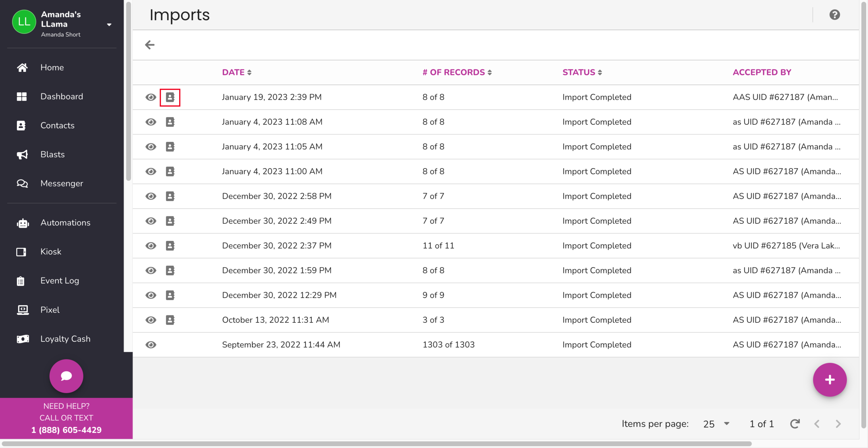The image size is (868, 448).
Task: Open the chat bubble button
Action: point(66,376)
